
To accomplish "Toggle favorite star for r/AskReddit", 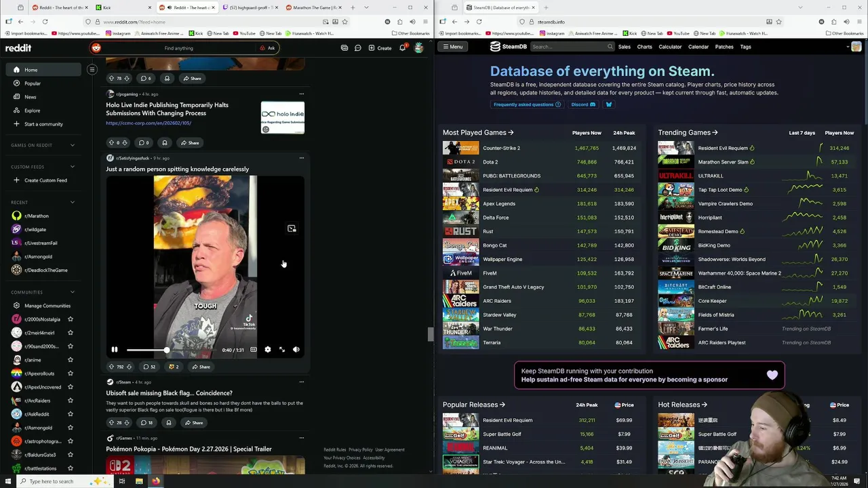I will (70, 414).
